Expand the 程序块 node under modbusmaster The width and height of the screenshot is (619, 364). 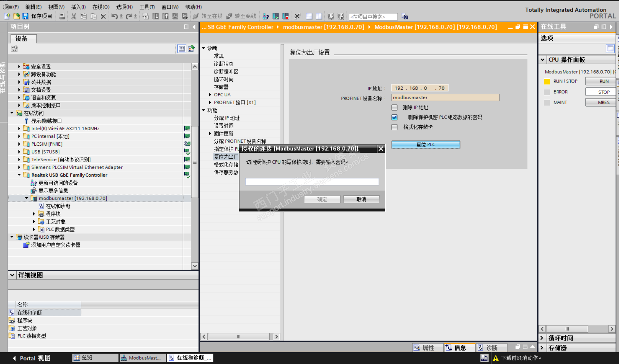tap(34, 214)
